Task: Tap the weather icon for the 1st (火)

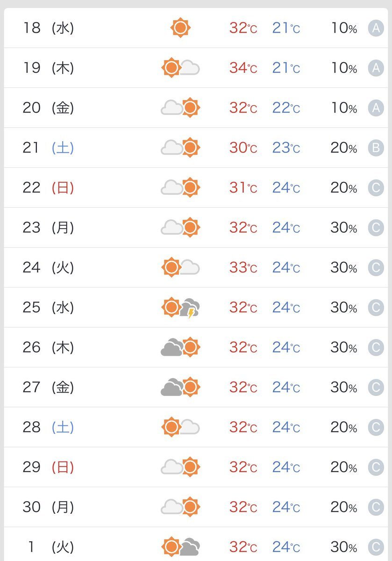Action: tap(181, 547)
